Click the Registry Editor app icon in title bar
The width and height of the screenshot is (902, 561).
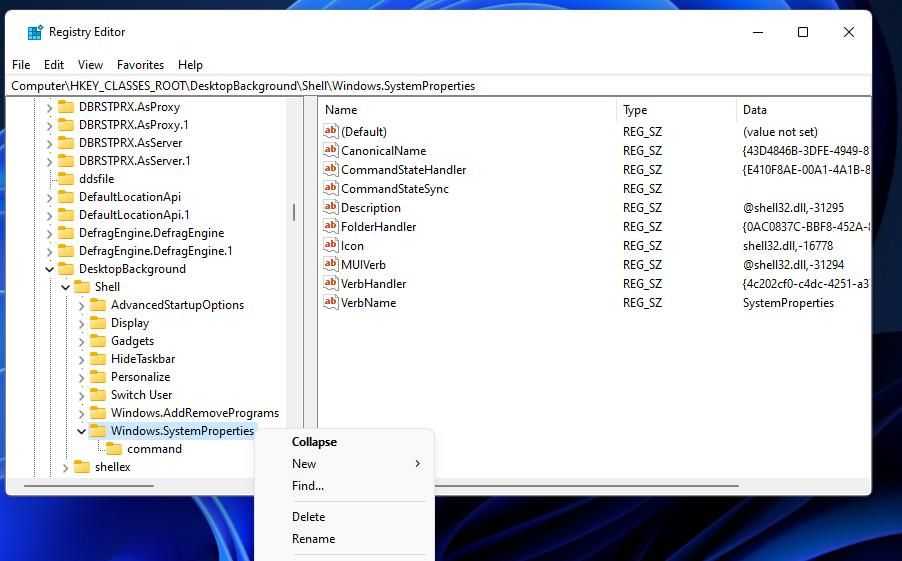[35, 32]
